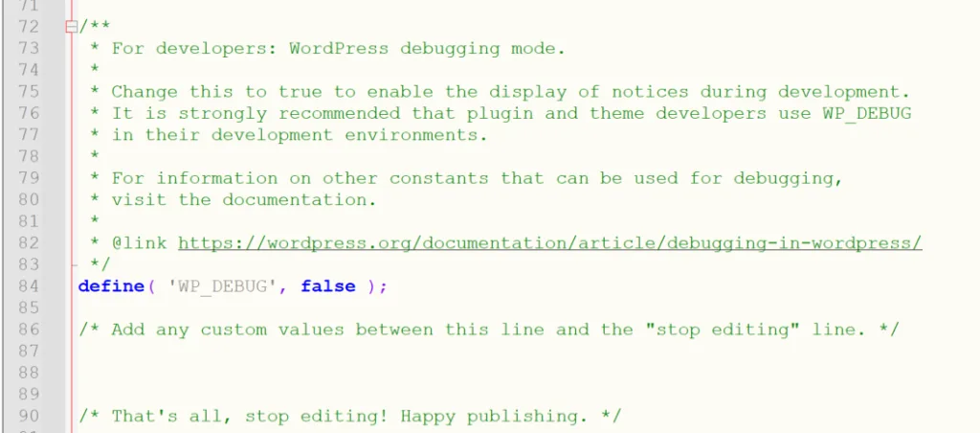Image resolution: width=980 pixels, height=433 pixels.
Task: Click the 'Add any custom values' comment line
Action: tap(489, 330)
